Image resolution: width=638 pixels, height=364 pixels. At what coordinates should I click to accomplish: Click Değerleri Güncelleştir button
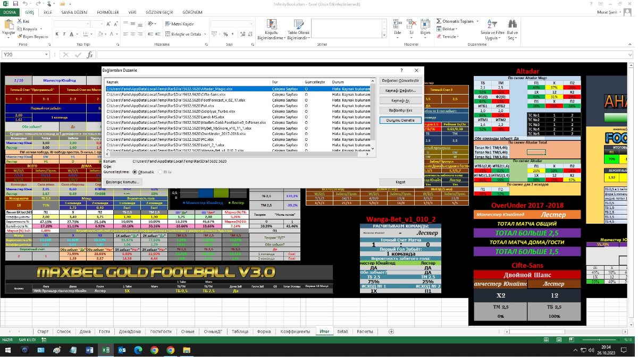400,81
